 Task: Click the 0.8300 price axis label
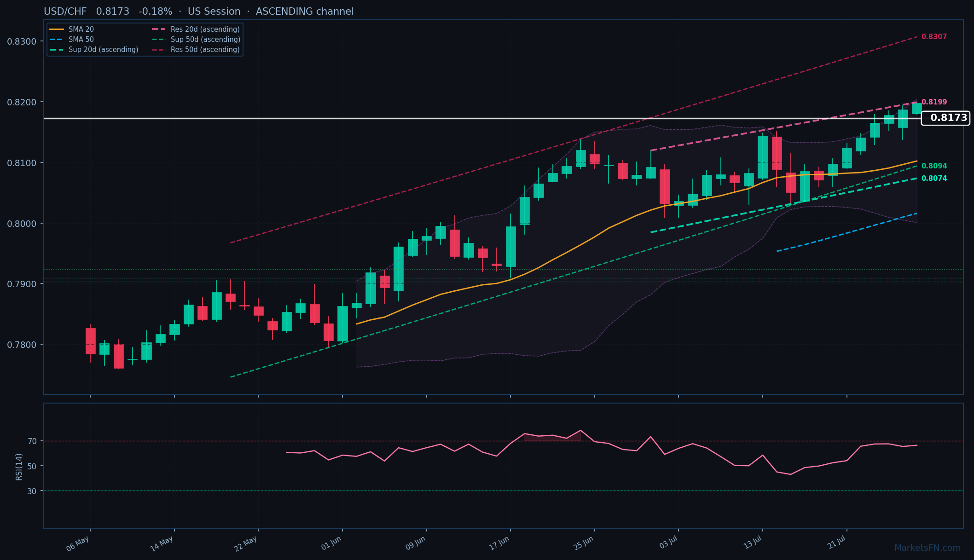(x=22, y=41)
